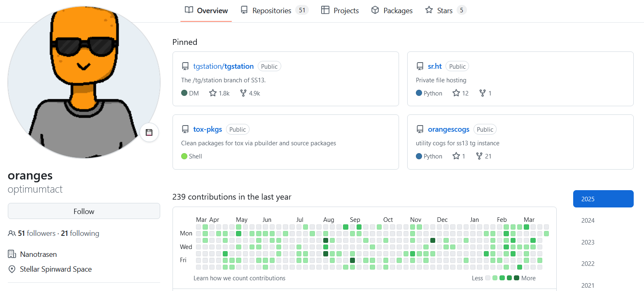Click the people icon beside followers
Viewport: 644px width, 291px height.
tap(12, 233)
